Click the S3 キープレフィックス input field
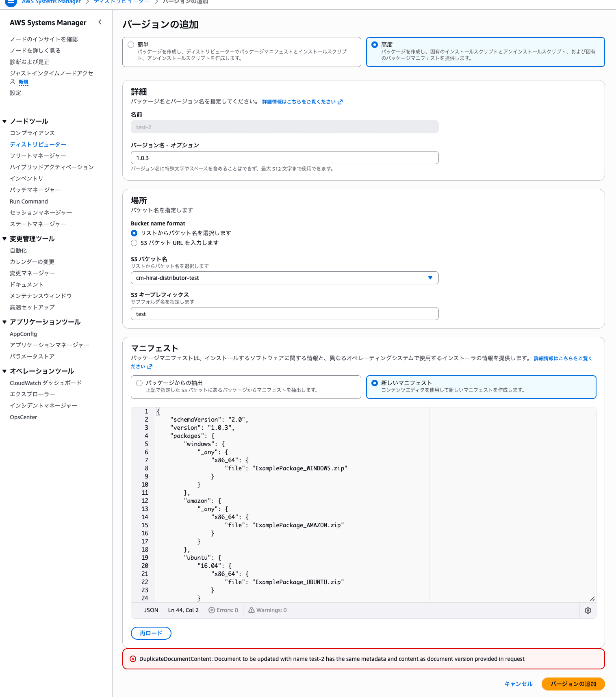This screenshot has width=616, height=697. point(284,314)
